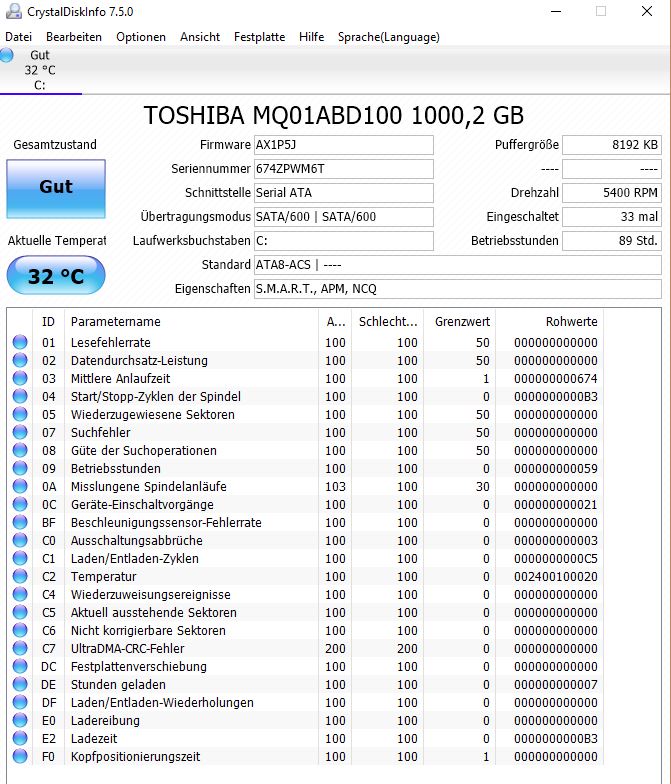
Task: Click raw value 0000000000C5 for Laden/Entladen-Zyklen
Action: click(556, 558)
